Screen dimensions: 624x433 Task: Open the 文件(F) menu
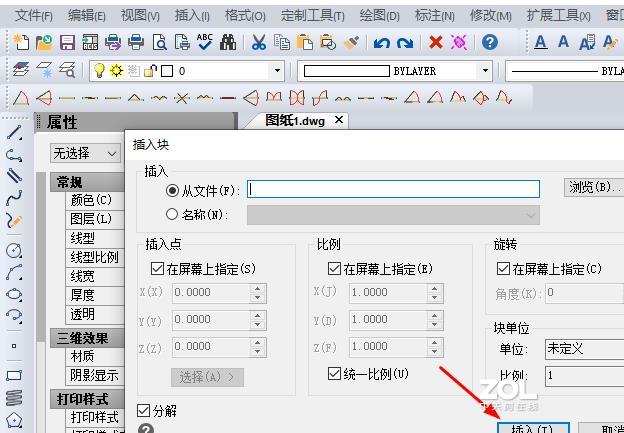[x=34, y=16]
